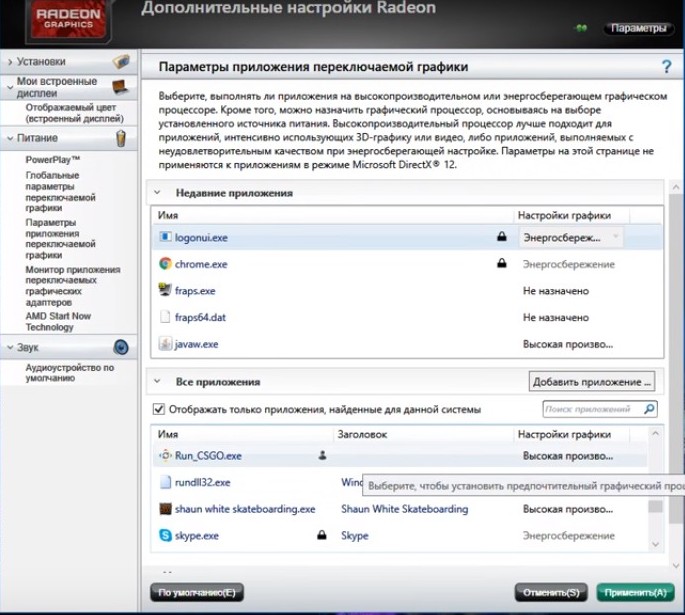Open Аудиоустройство по умолчанию page
The image size is (685, 615).
click(x=69, y=373)
